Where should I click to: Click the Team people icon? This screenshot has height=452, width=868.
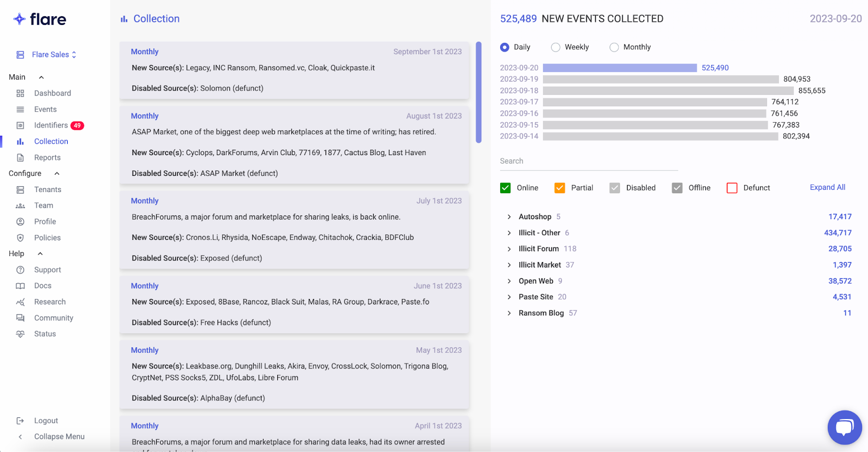coord(20,206)
